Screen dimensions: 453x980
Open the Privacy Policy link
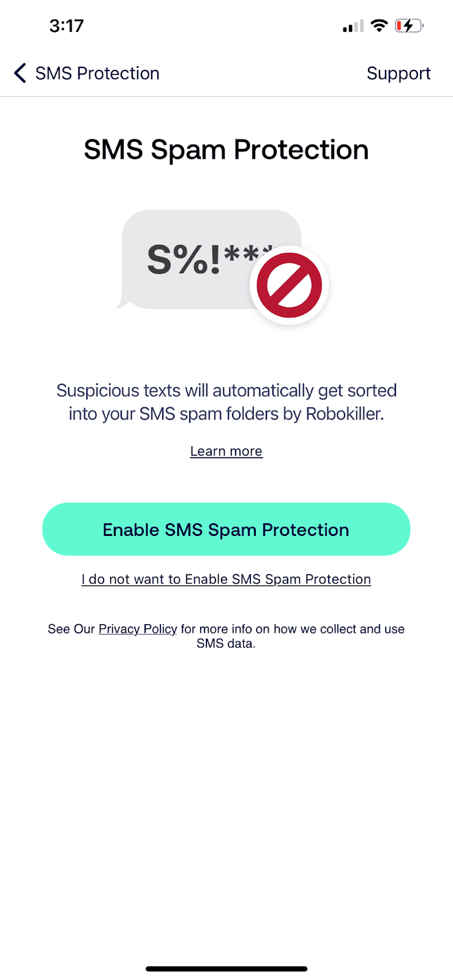pos(138,629)
